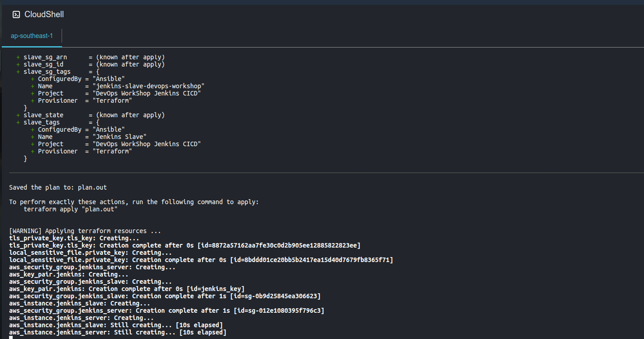Click the "Jenkins Slave" Name value
Screen dimensions: 644x339
[120, 137]
